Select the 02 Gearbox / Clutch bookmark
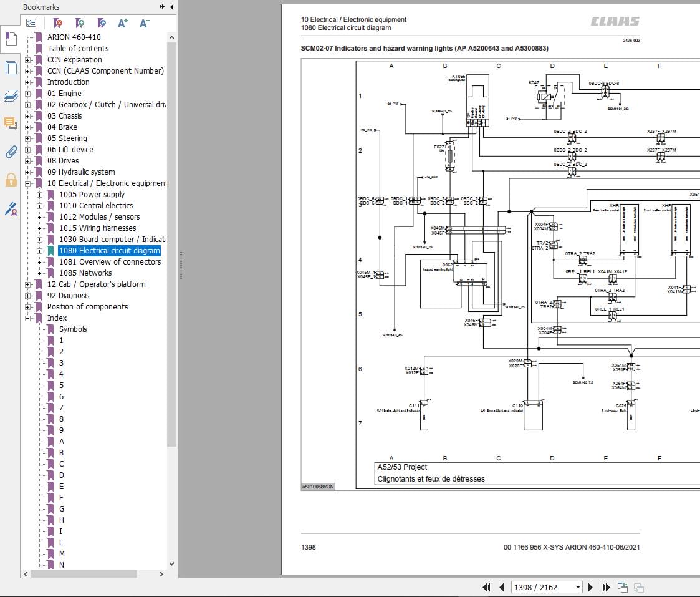This screenshot has height=597, width=700. [x=107, y=105]
